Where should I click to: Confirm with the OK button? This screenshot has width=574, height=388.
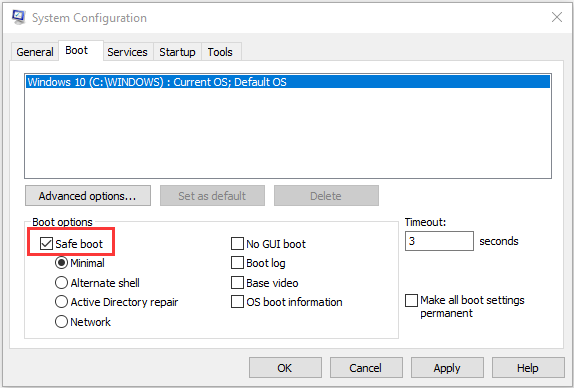coord(286,368)
